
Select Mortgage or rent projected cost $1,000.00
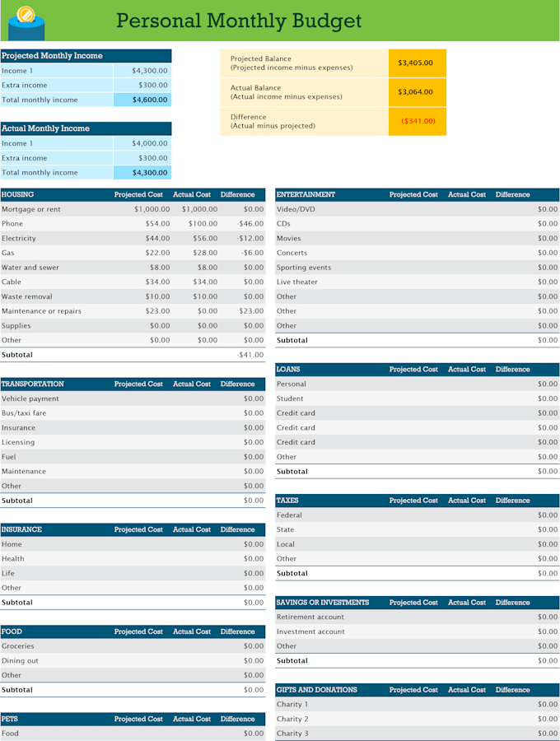pos(152,209)
